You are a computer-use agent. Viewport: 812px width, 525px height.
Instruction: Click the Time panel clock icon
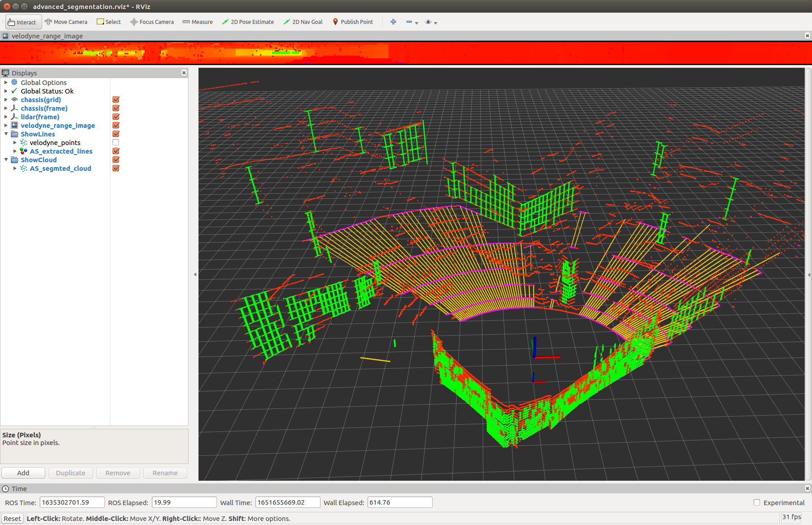pyautogui.click(x=5, y=488)
